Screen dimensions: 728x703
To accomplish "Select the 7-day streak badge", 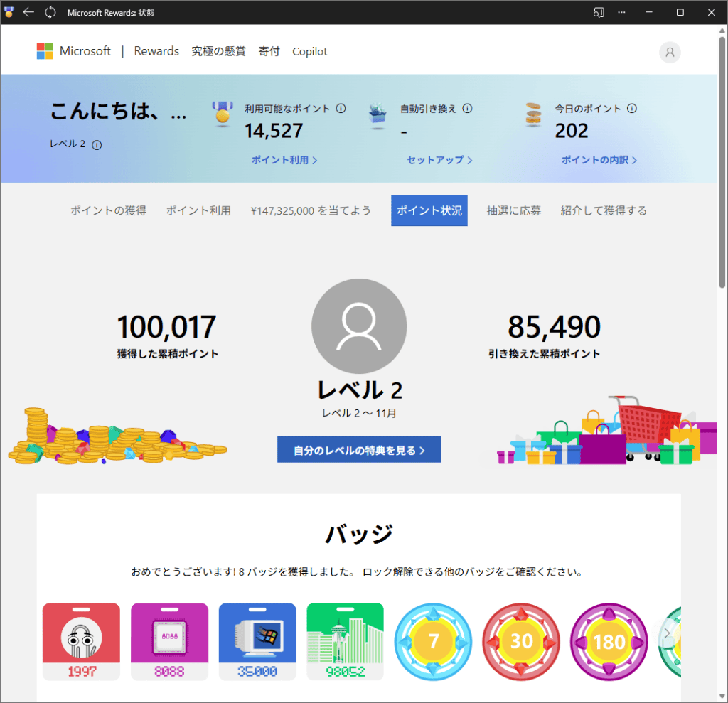I will (x=433, y=641).
